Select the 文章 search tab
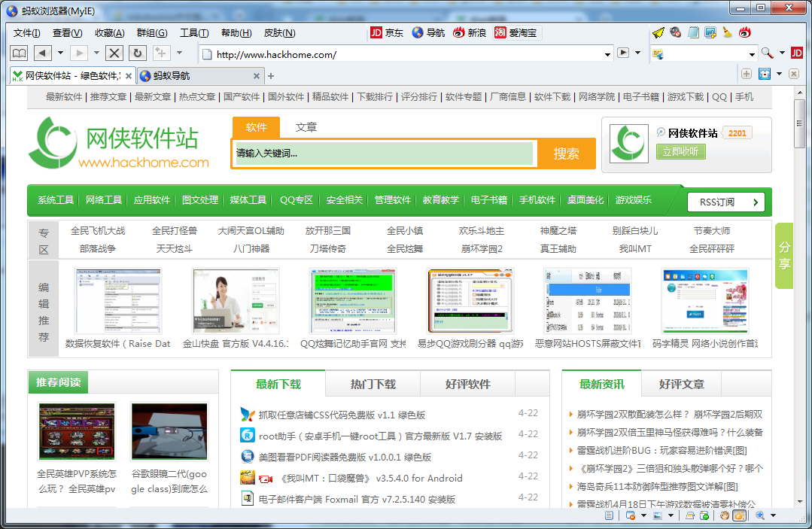The height and width of the screenshot is (529, 812). tap(306, 127)
